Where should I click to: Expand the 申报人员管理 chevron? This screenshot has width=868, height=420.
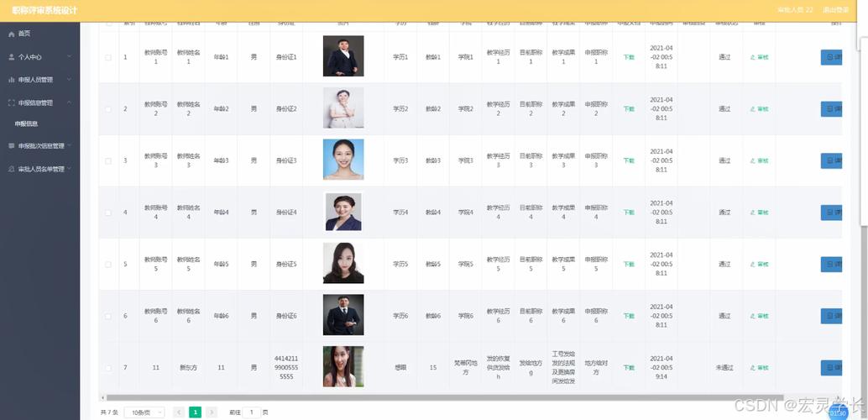click(x=69, y=80)
